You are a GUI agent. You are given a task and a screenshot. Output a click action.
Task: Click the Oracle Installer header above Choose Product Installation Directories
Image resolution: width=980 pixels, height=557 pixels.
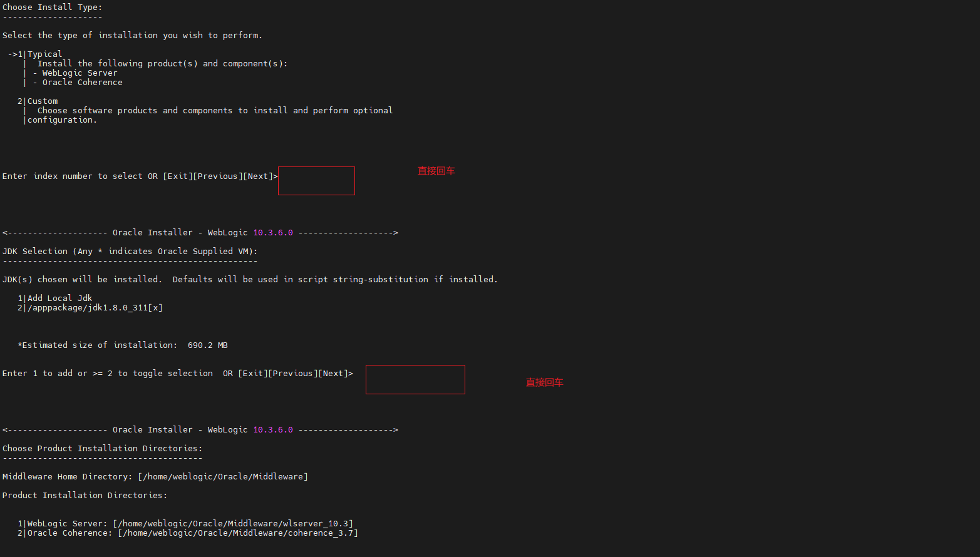(200, 430)
